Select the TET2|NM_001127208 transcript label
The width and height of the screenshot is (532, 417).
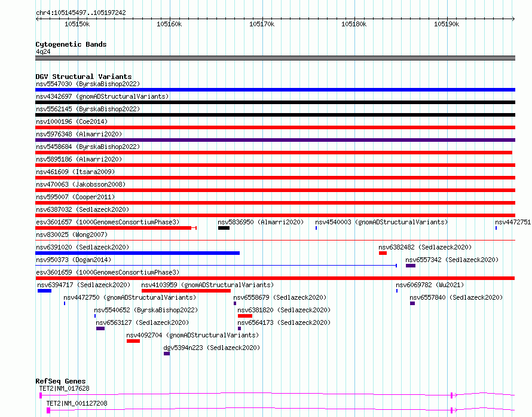(x=77, y=403)
